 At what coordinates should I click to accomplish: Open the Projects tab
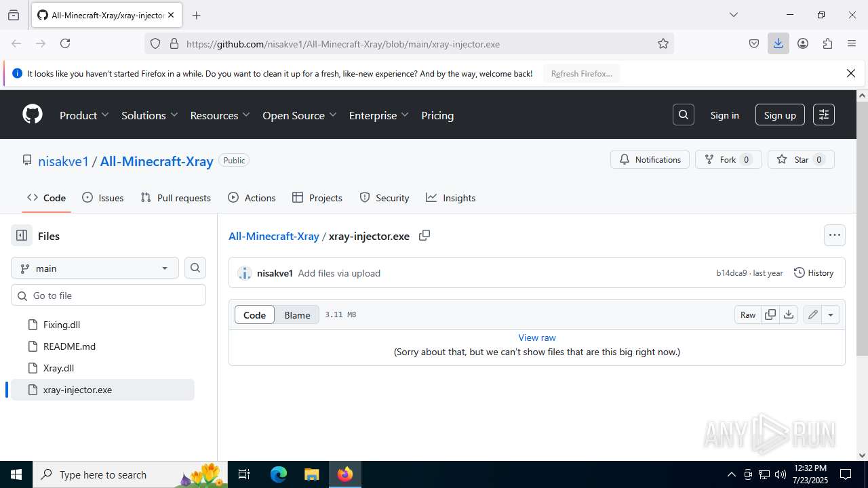[317, 198]
